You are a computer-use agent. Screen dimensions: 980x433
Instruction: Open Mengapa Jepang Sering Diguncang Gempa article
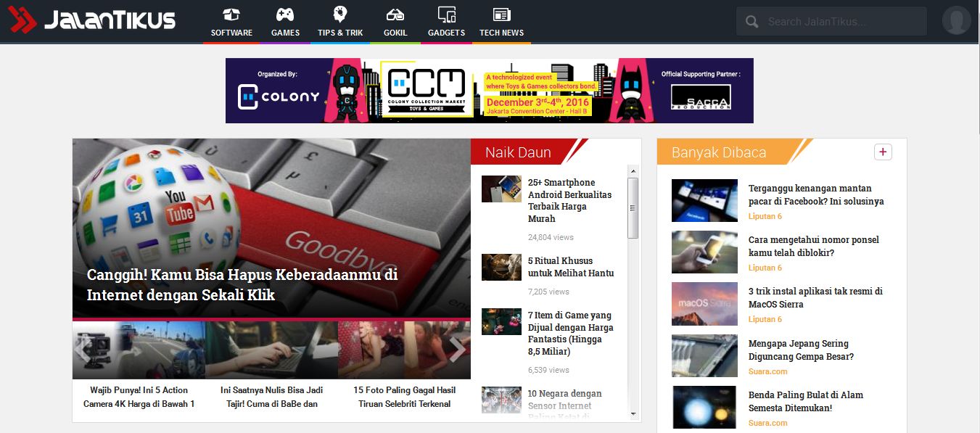click(x=801, y=350)
